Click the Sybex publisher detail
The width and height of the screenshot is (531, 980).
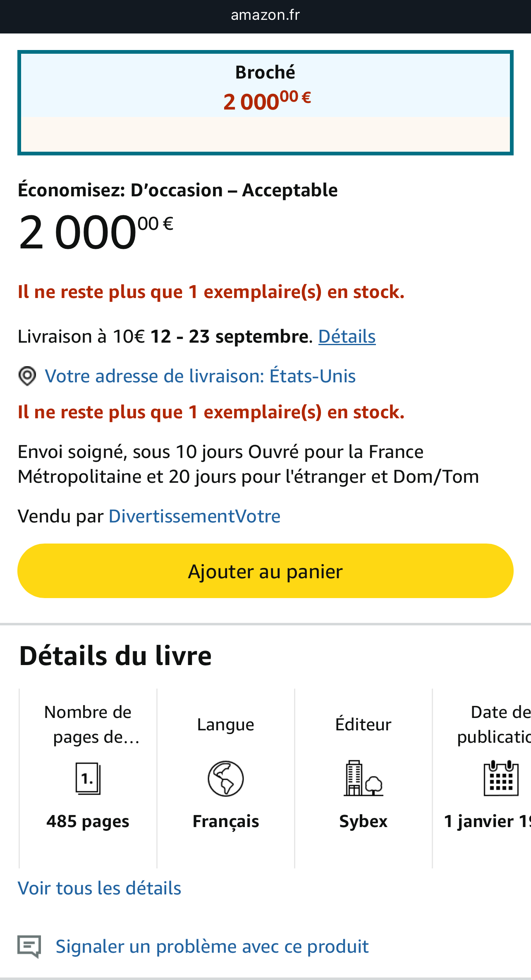pos(363,821)
